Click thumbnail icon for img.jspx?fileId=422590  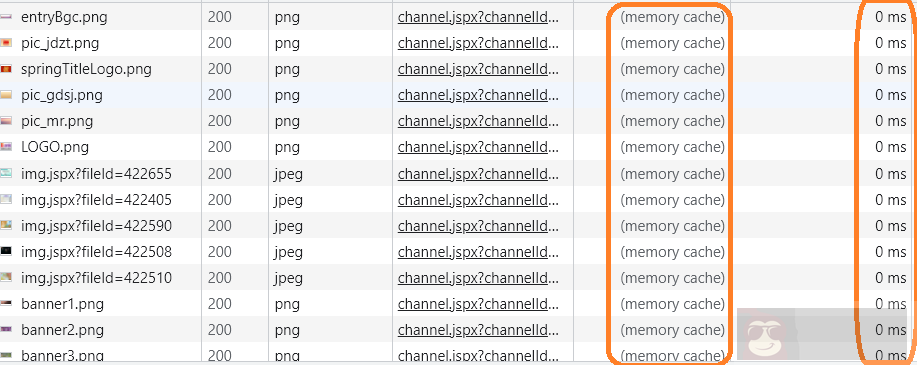tap(6, 226)
